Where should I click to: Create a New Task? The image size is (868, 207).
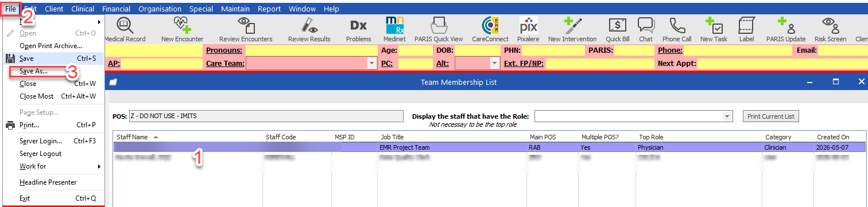(714, 30)
